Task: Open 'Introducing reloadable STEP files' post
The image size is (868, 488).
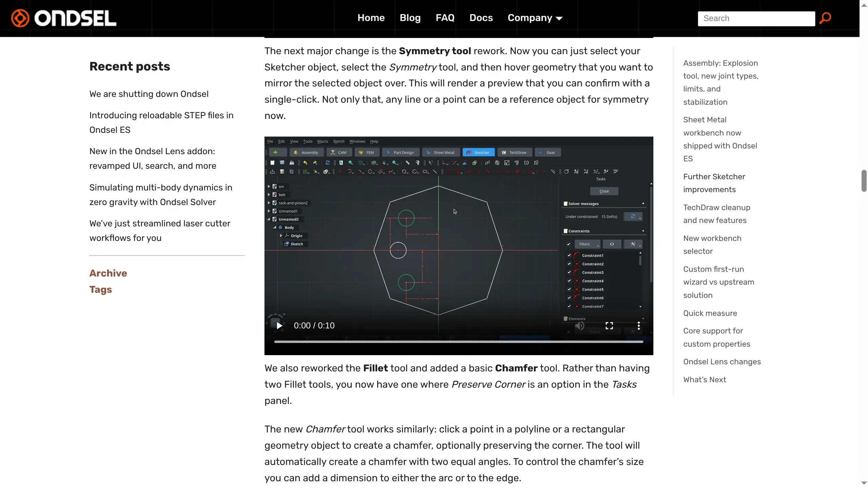Action: [161, 123]
